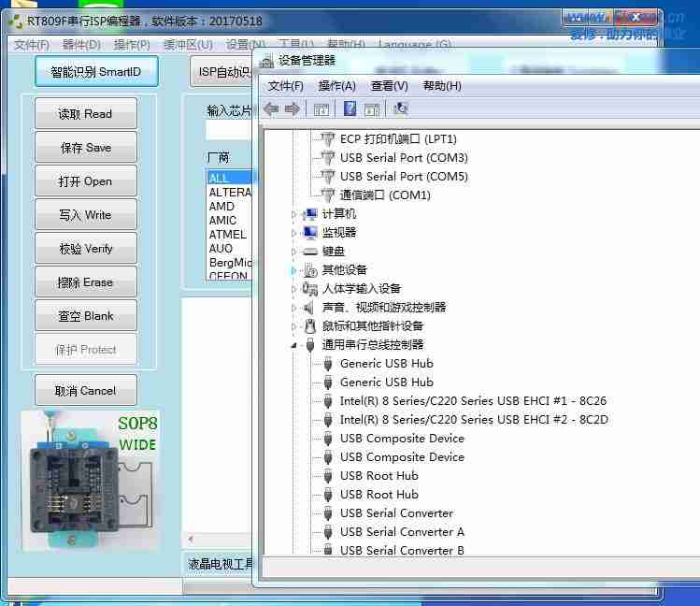700x606 pixels.
Task: Click the 保存 Save button
Action: 85,148
